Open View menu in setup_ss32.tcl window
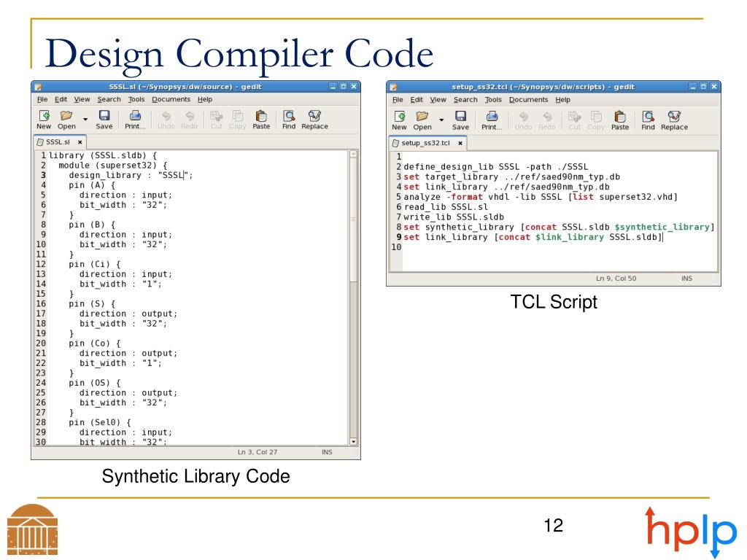Viewport: 747px width, 560px height. click(438, 99)
